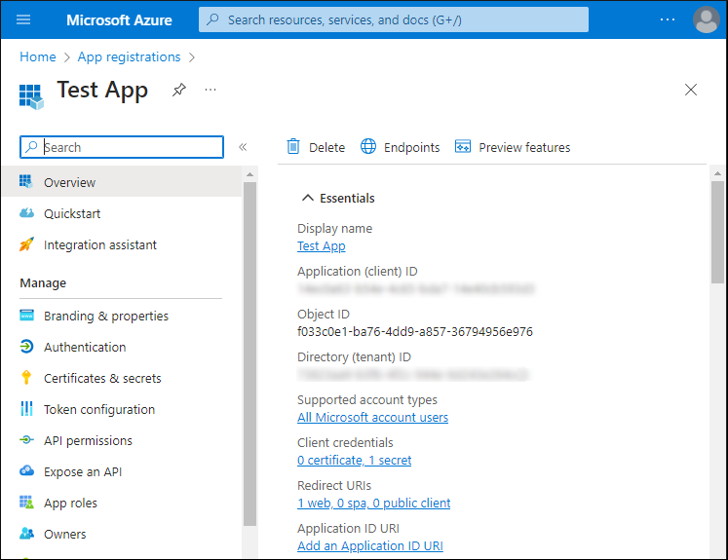Click the Delete trash icon
Screen dimensions: 728x560
click(x=293, y=147)
